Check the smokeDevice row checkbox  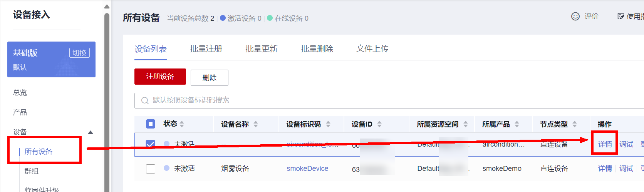151,169
